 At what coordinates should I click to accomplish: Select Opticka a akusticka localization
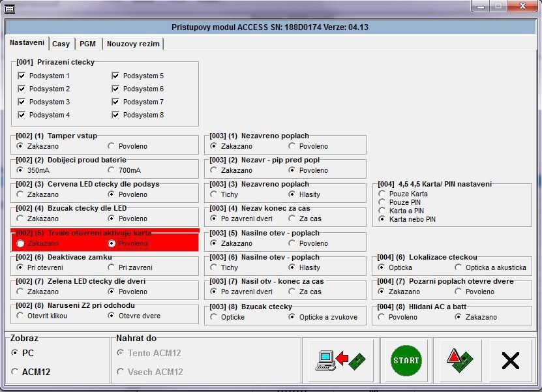(459, 267)
